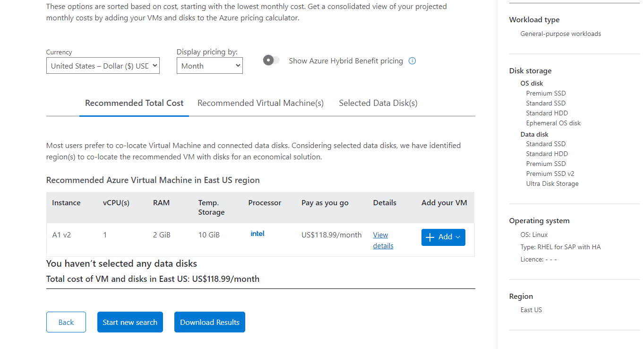Click the Temp. Storage column header
The height and width of the screenshot is (349, 644).
tap(211, 207)
